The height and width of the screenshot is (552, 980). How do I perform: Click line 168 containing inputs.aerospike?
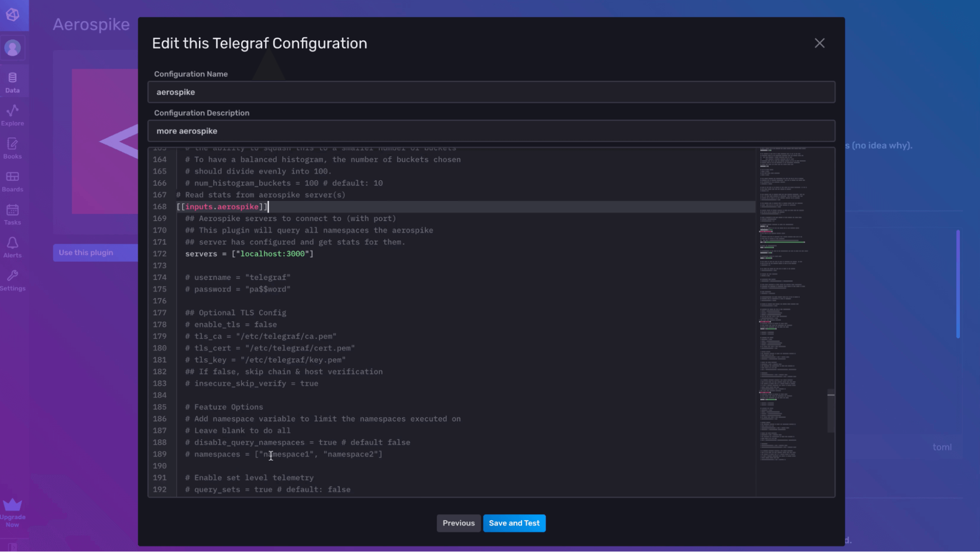(222, 206)
